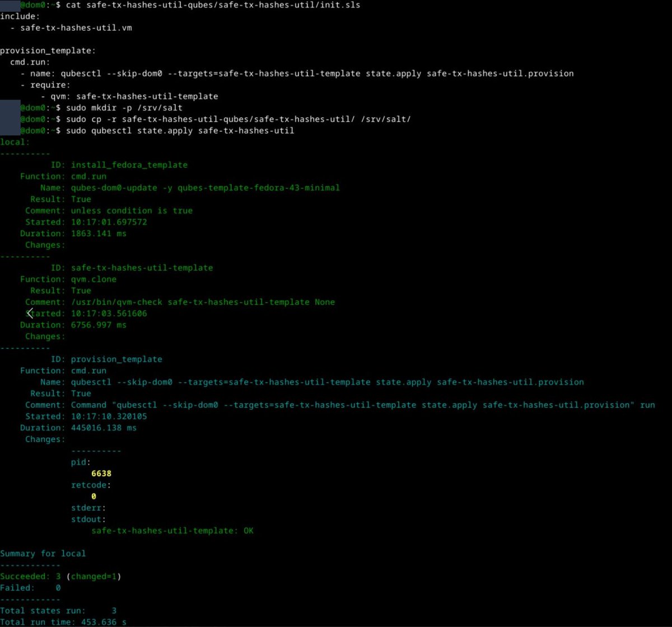Click the 'local:' output header

[15, 142]
